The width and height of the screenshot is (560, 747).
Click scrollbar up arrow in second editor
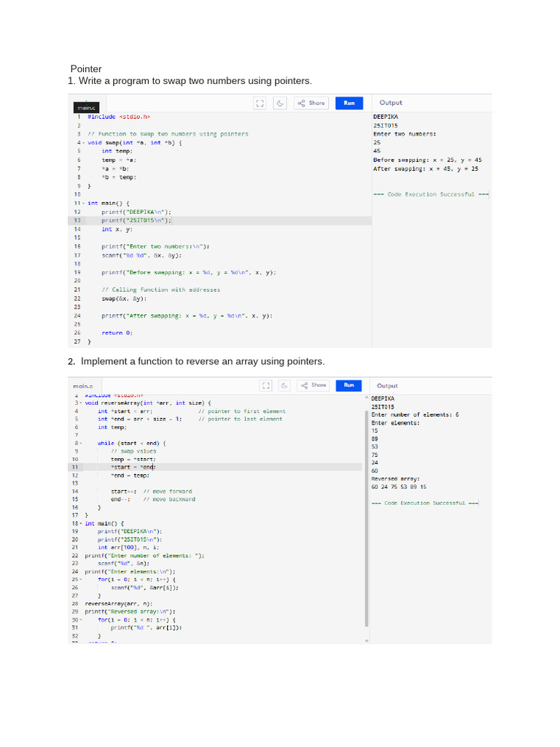[x=366, y=398]
